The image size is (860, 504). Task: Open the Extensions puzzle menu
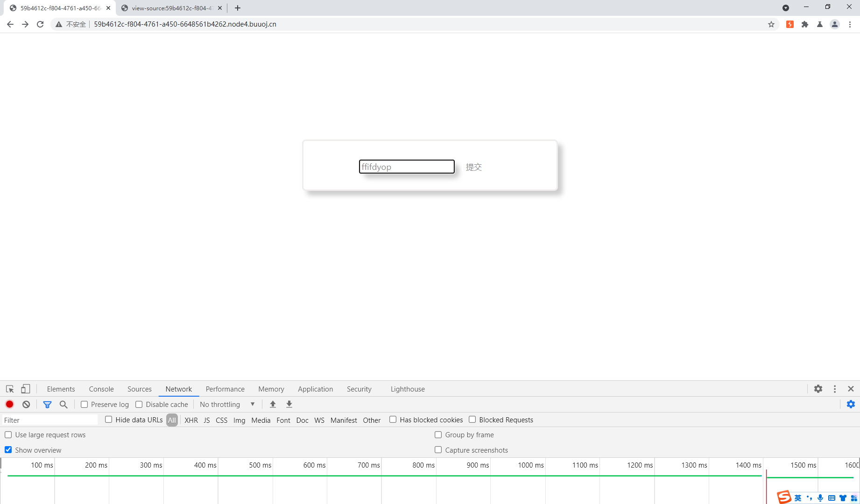click(805, 24)
